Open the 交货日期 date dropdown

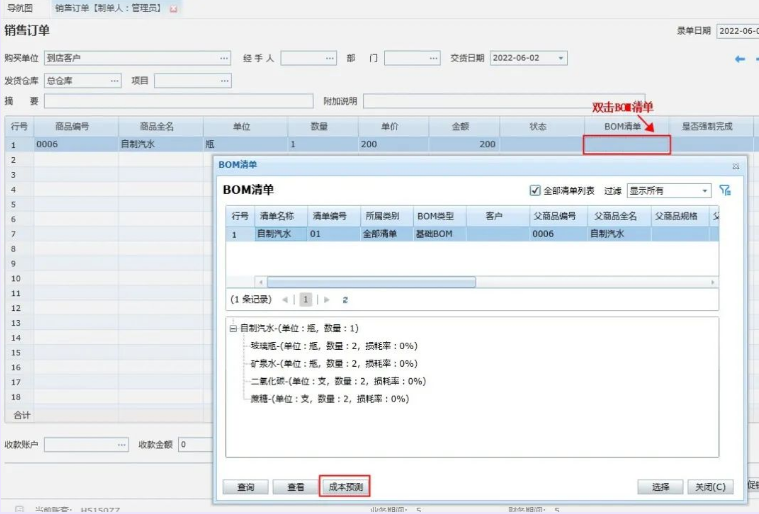click(560, 58)
